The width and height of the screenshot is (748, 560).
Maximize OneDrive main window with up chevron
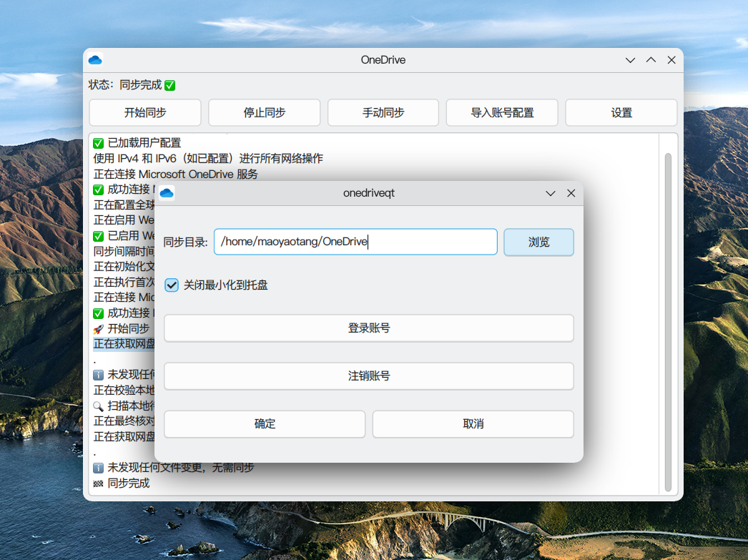[651, 60]
